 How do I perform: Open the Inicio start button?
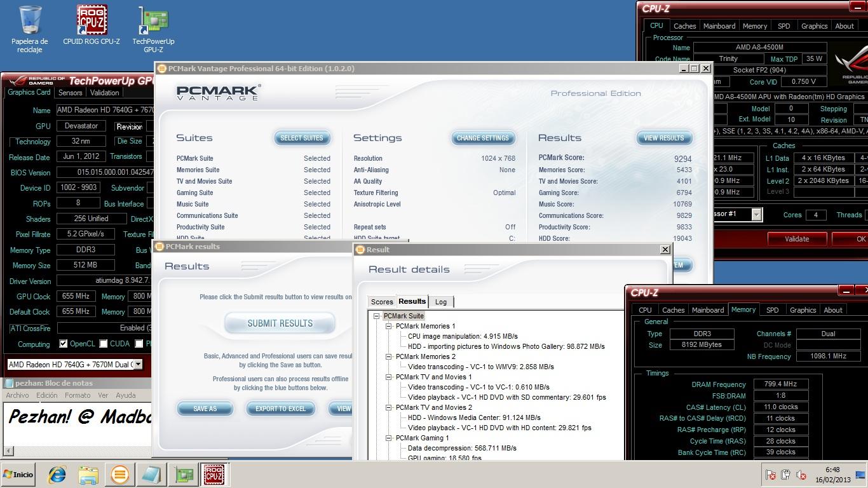coord(18,475)
